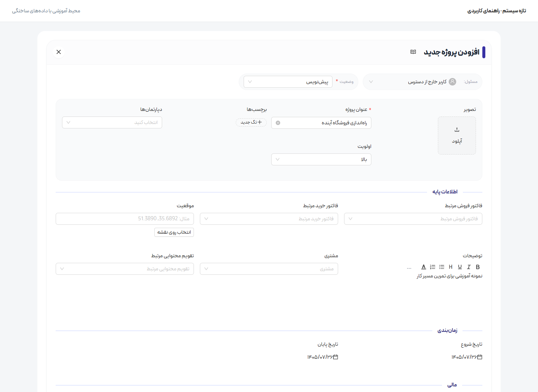Viewport: 538px width, 392px height.
Task: Open the guide book icon beside the title
Action: pos(413,52)
